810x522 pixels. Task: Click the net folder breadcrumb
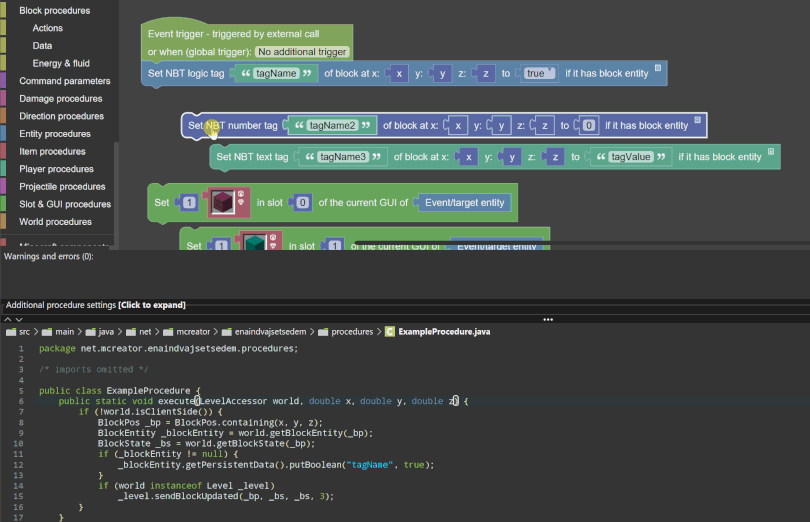(x=138, y=332)
